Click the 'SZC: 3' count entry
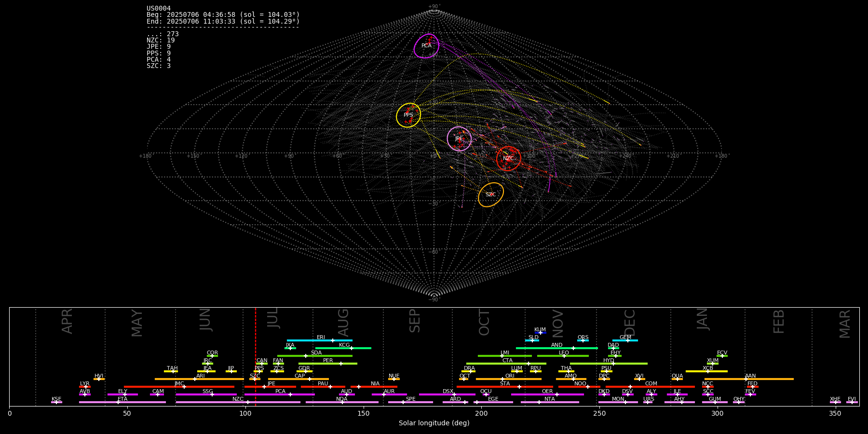Screen dimensions: 868x434 pyautogui.click(x=159, y=66)
